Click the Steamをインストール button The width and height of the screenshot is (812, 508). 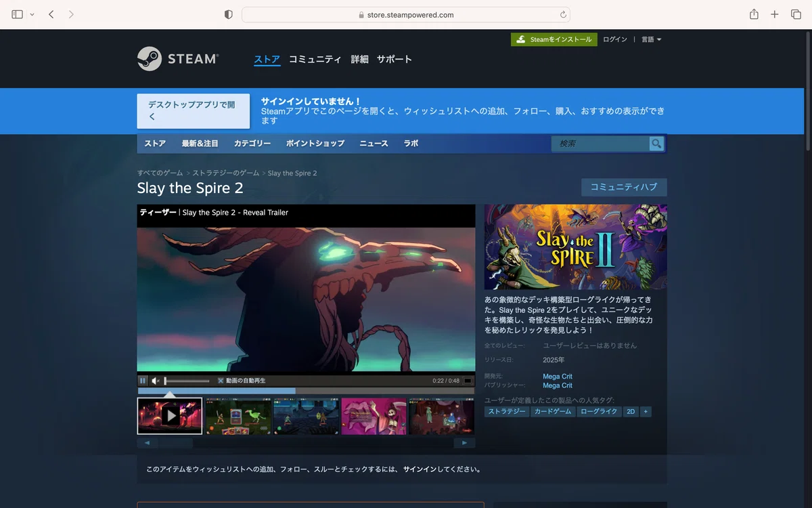(x=554, y=39)
